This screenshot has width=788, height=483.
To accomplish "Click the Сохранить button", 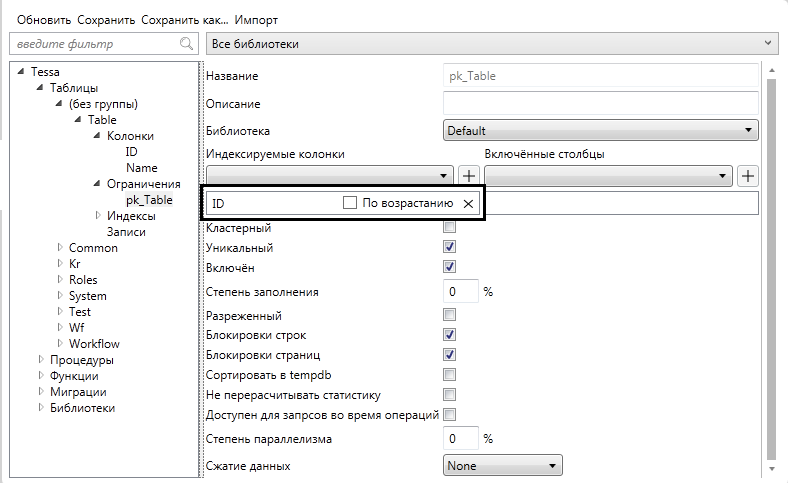I will [x=106, y=20].
